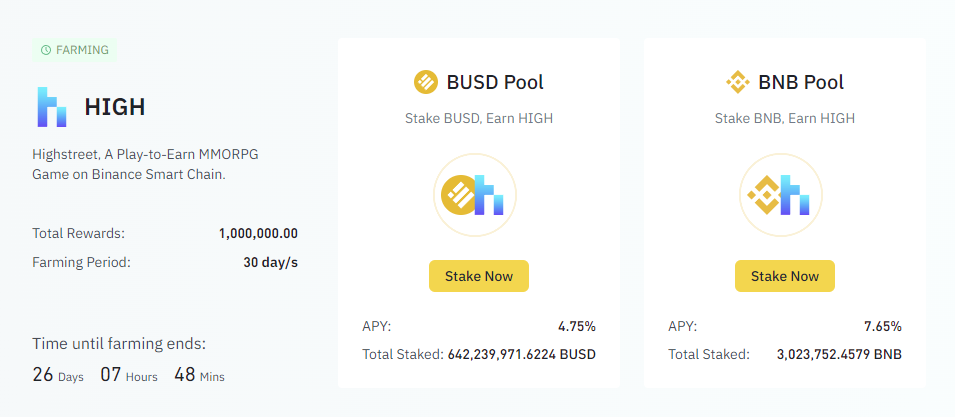Click the BNB Pool APY value 7.65%

click(882, 326)
